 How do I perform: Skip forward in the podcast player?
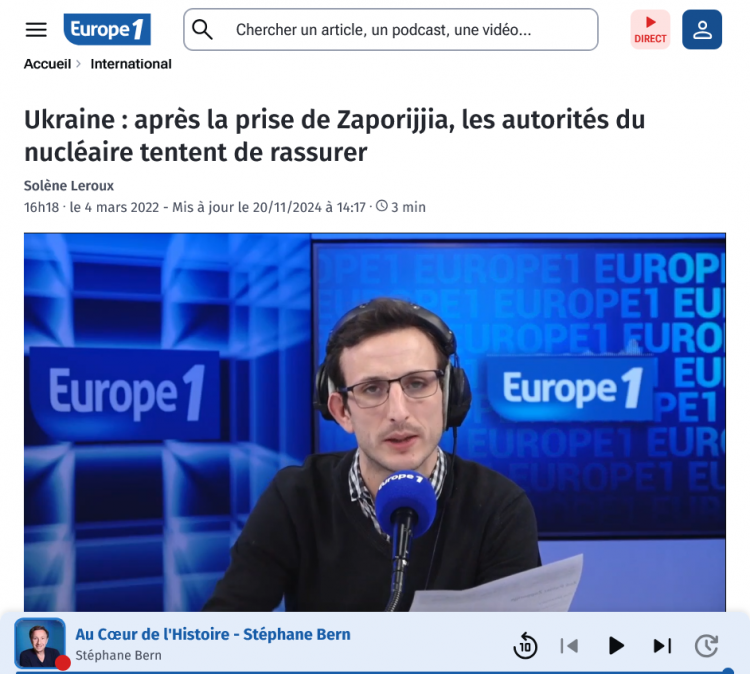(706, 646)
